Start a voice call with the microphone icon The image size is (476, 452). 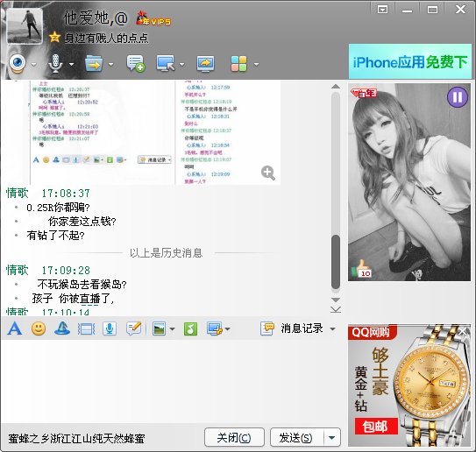coord(55,64)
